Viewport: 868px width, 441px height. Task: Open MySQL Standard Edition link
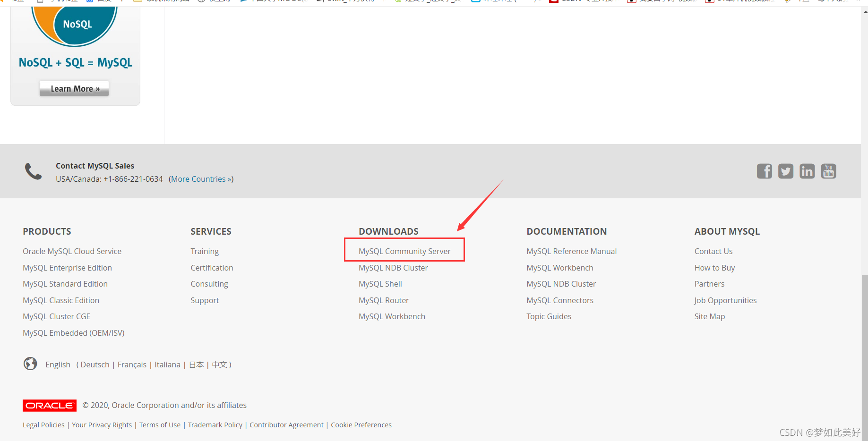click(x=65, y=284)
